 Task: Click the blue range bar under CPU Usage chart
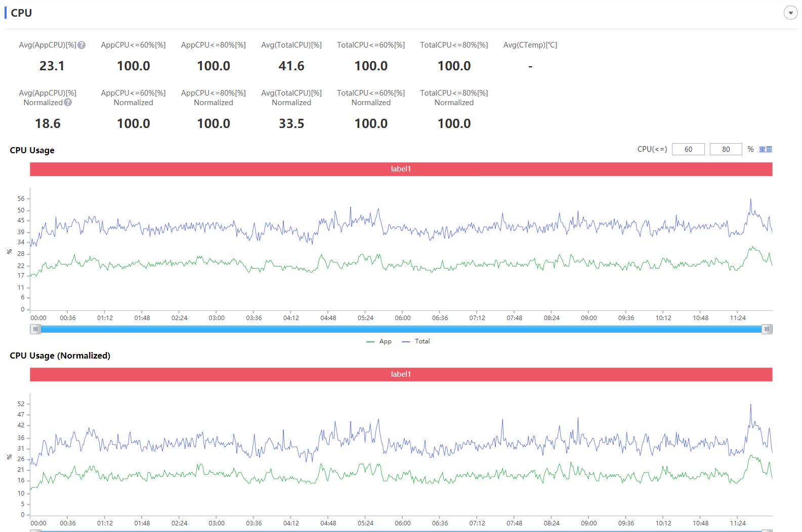[x=401, y=329]
